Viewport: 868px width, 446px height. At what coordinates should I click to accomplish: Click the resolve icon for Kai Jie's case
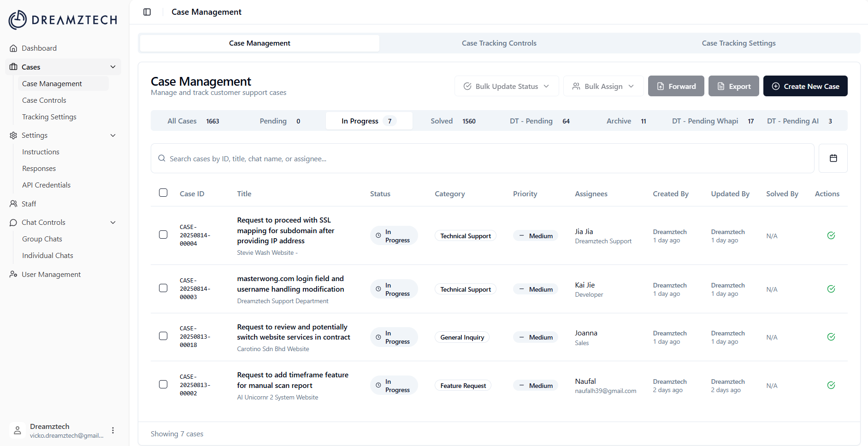831,289
